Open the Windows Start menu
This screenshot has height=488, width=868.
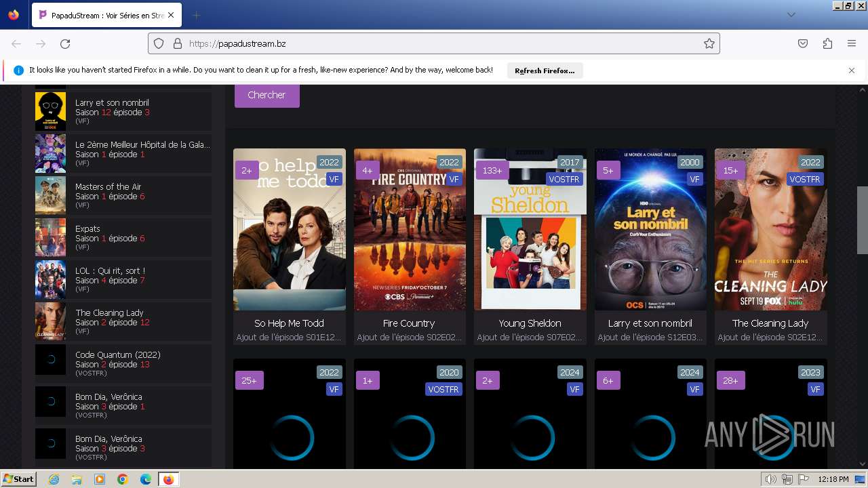pos(18,479)
